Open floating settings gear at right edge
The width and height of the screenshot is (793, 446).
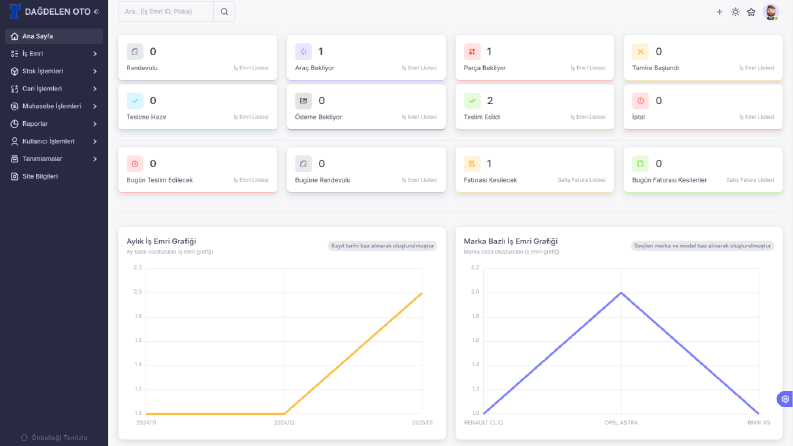[785, 399]
